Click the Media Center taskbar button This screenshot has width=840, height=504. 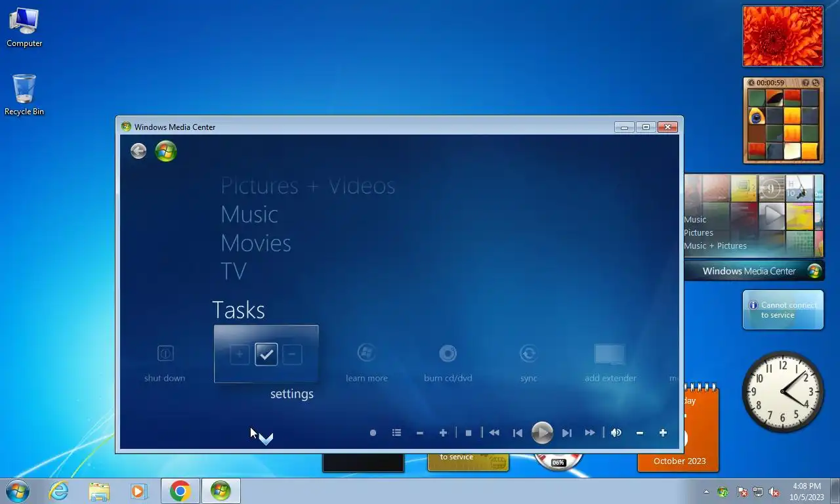pyautogui.click(x=220, y=491)
